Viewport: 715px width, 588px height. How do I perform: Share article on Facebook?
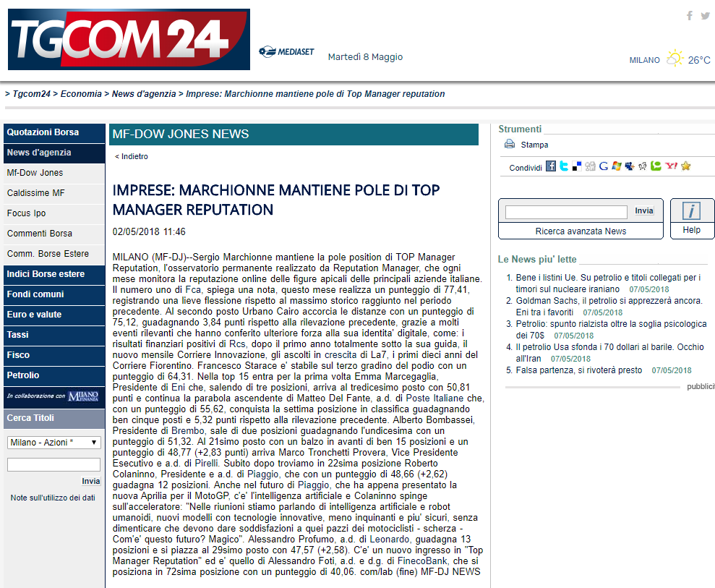(x=551, y=166)
